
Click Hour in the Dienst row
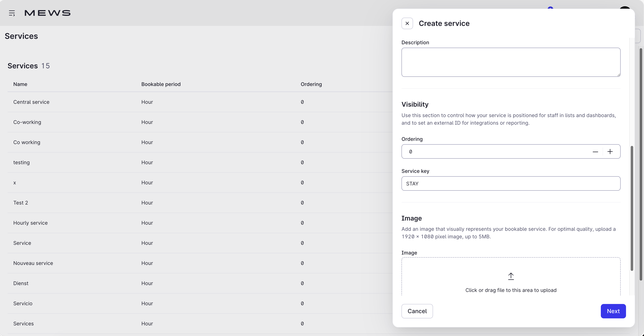tap(147, 283)
